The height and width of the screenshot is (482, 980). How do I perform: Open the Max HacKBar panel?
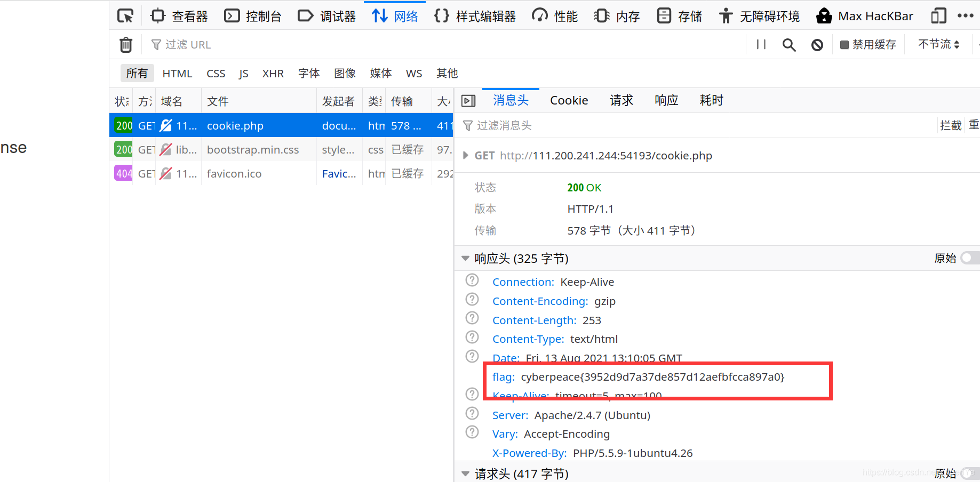[x=865, y=16]
